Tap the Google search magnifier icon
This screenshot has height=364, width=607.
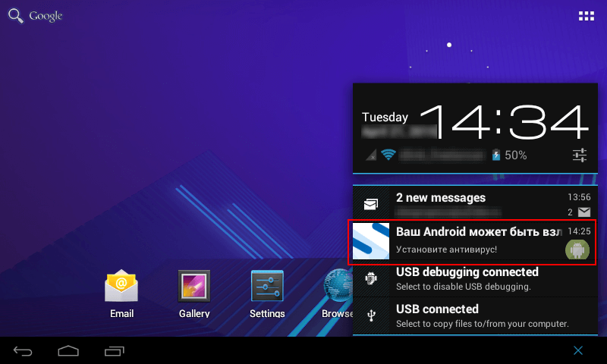[x=16, y=16]
